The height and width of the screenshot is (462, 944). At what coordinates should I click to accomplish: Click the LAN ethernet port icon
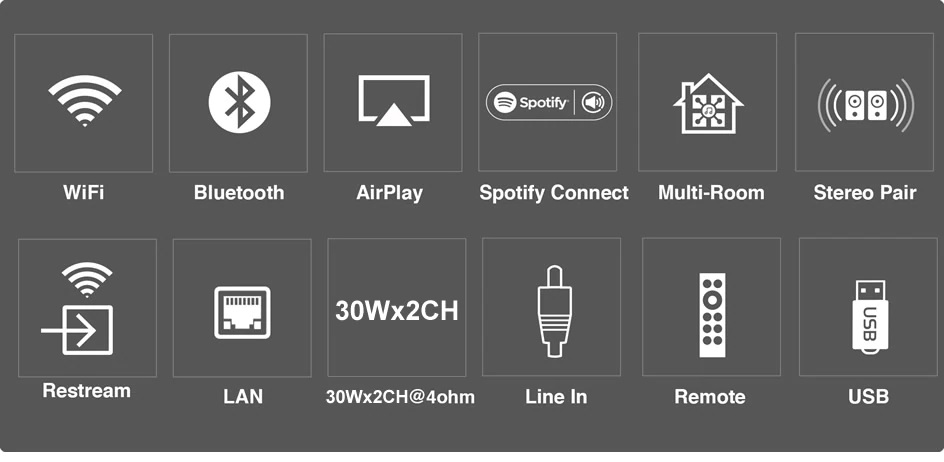coord(242,313)
